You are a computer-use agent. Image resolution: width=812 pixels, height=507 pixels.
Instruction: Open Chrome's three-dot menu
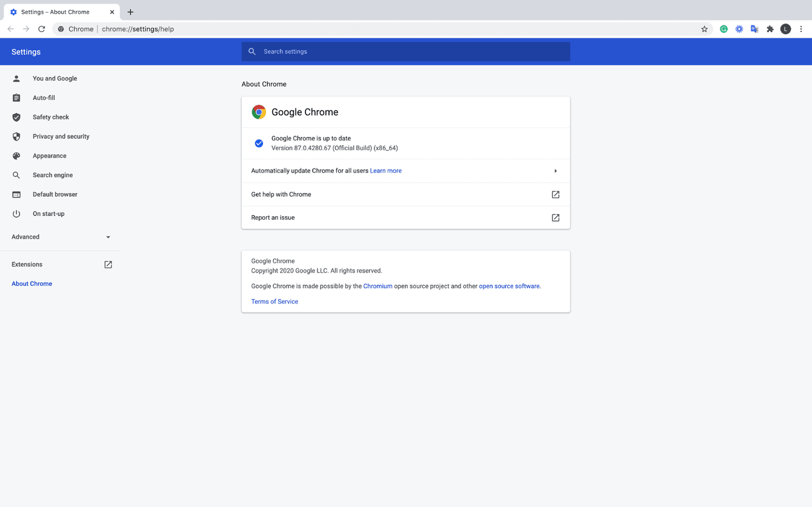801,28
